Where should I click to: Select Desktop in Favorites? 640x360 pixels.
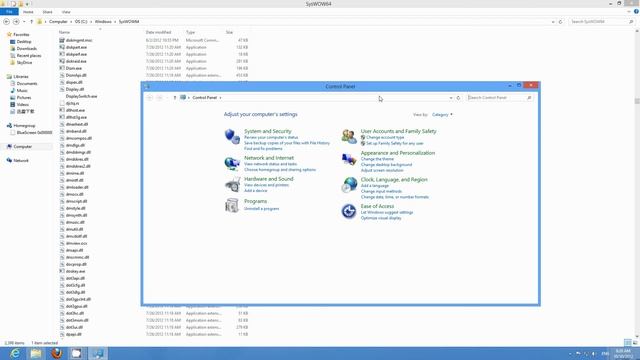[24, 42]
